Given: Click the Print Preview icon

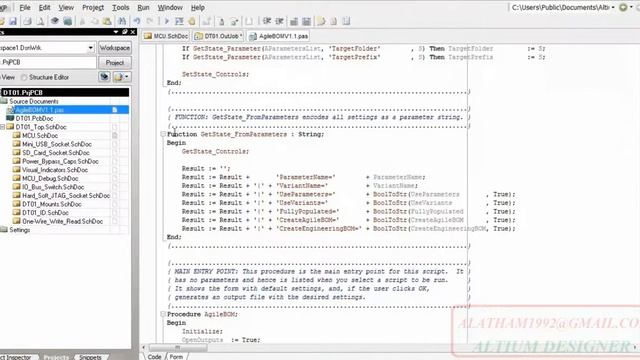Looking at the screenshot, I should tap(40, 21).
